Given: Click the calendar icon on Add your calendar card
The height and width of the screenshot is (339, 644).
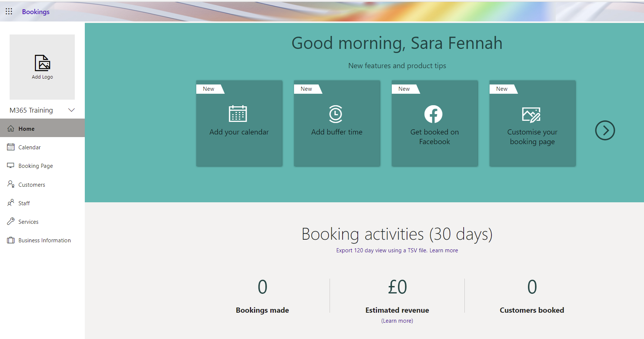Looking at the screenshot, I should 238,114.
